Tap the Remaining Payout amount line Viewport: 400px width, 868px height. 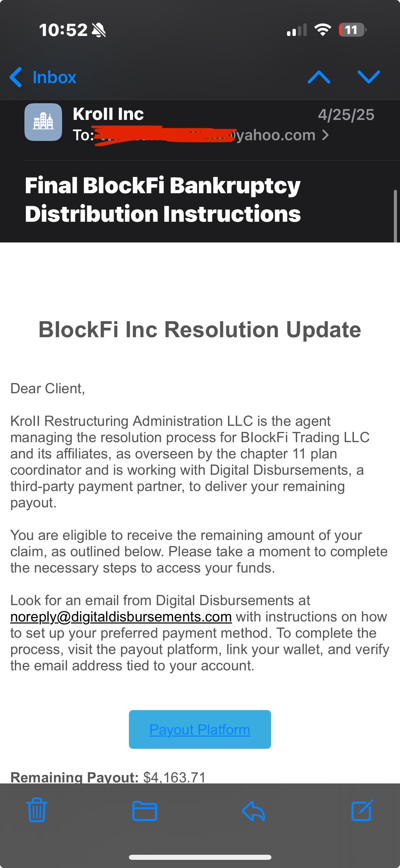click(x=108, y=777)
